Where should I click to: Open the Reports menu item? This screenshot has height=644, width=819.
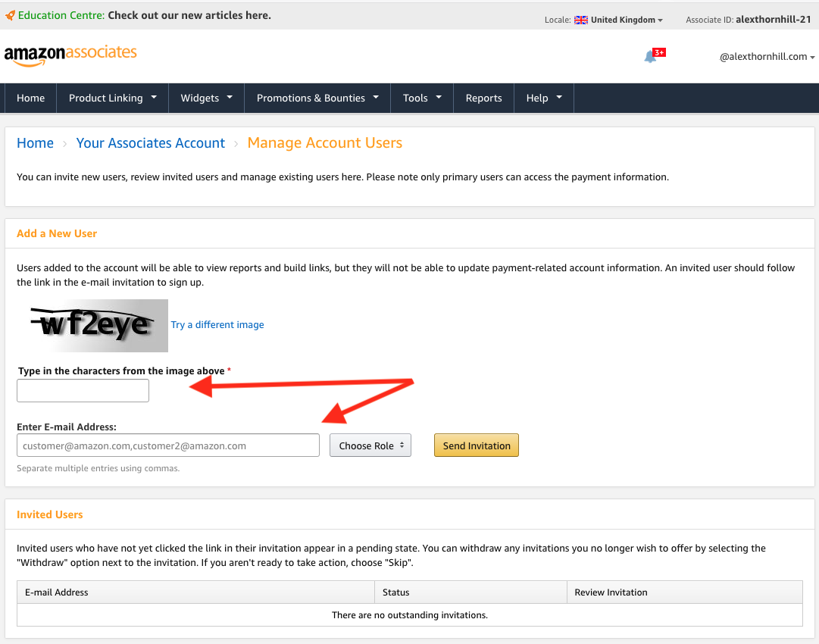[x=483, y=98]
